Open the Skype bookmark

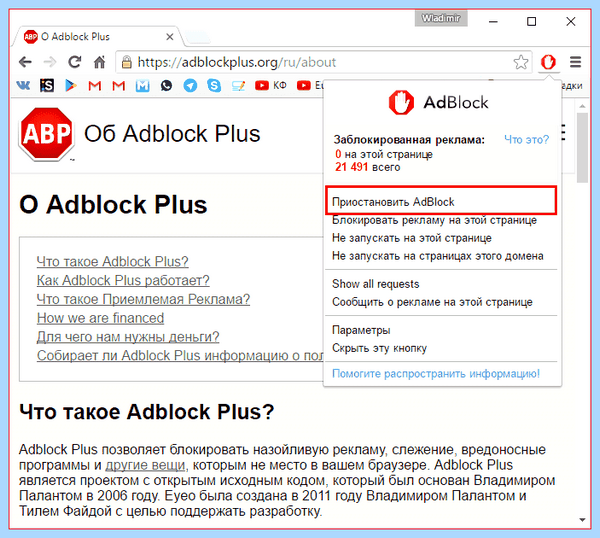click(214, 85)
